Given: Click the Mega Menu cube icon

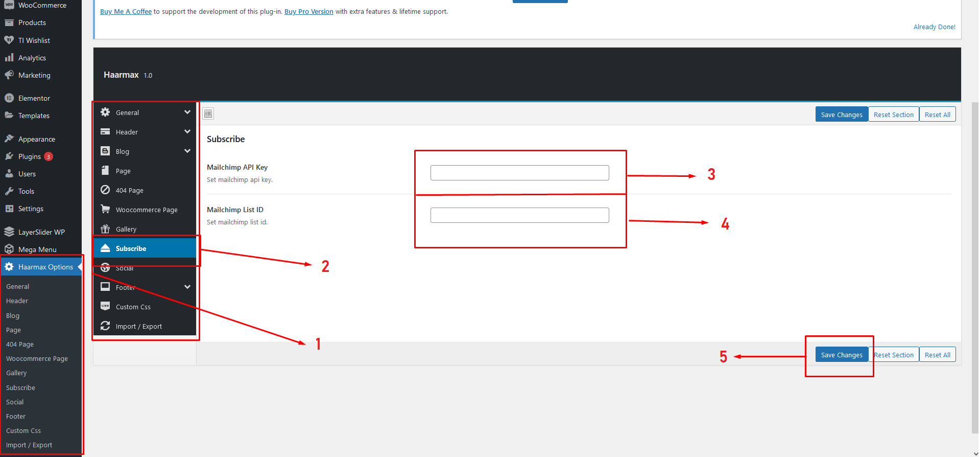Looking at the screenshot, I should tap(9, 249).
